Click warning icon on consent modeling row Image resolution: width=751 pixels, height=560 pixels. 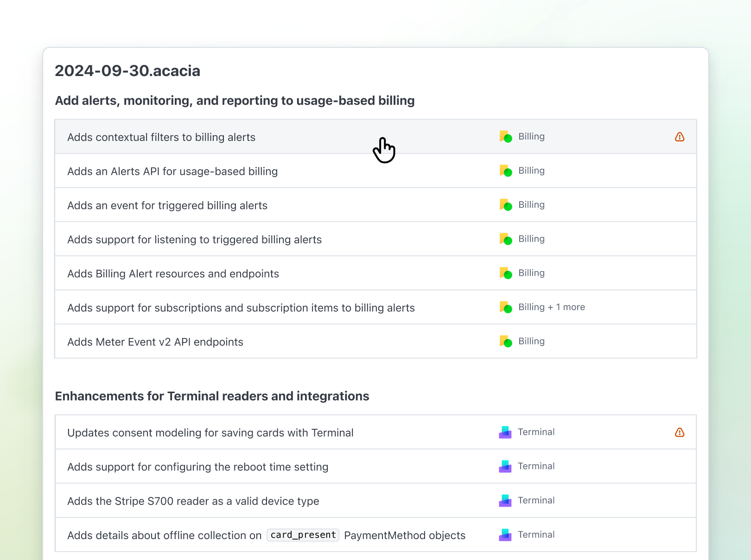(x=679, y=433)
